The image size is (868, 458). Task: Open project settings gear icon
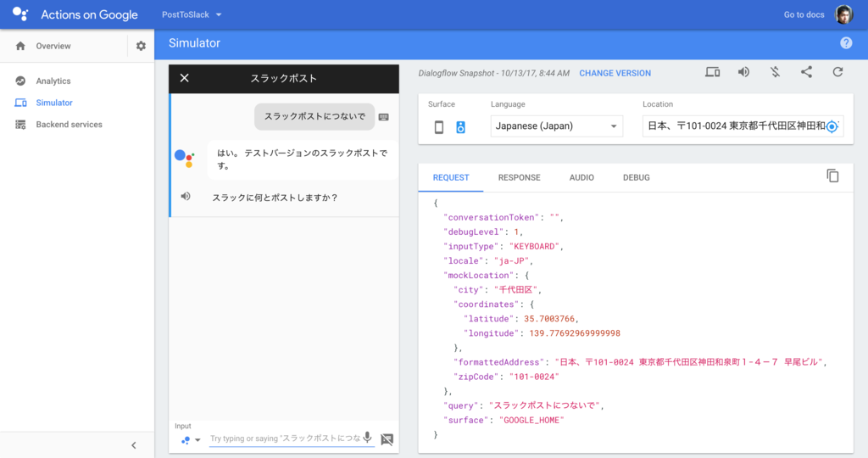[142, 46]
